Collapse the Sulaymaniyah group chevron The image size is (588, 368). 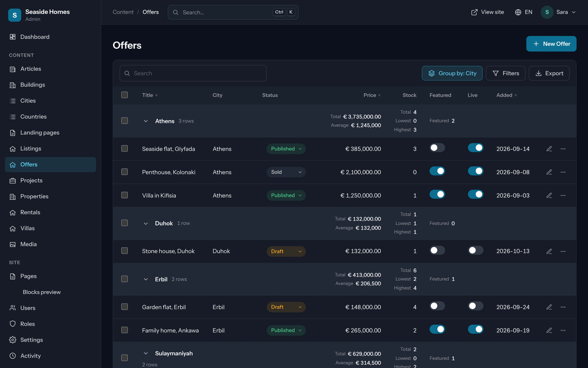[146, 353]
